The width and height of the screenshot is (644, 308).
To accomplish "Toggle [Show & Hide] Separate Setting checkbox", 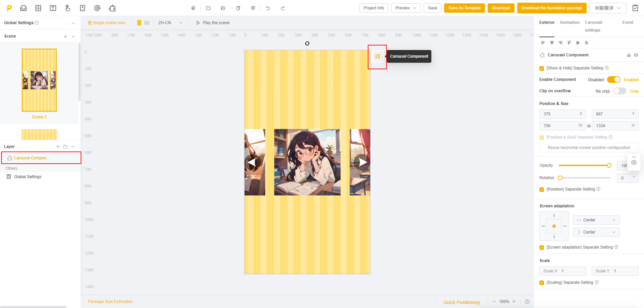I will (542, 68).
